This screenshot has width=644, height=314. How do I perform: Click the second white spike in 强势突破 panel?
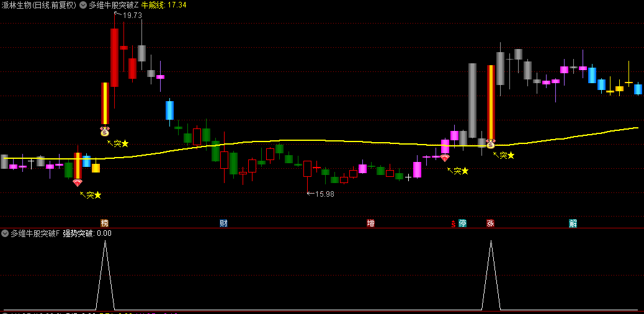click(x=491, y=274)
